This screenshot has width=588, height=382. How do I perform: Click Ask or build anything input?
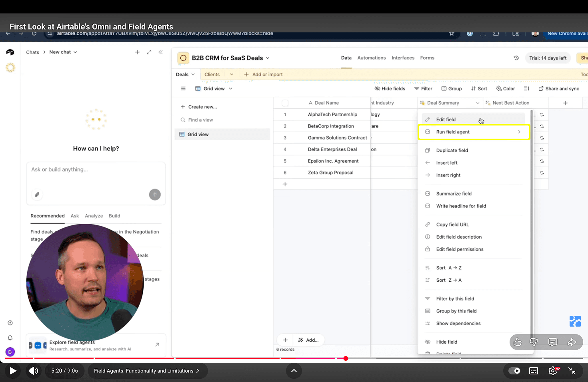pyautogui.click(x=96, y=170)
